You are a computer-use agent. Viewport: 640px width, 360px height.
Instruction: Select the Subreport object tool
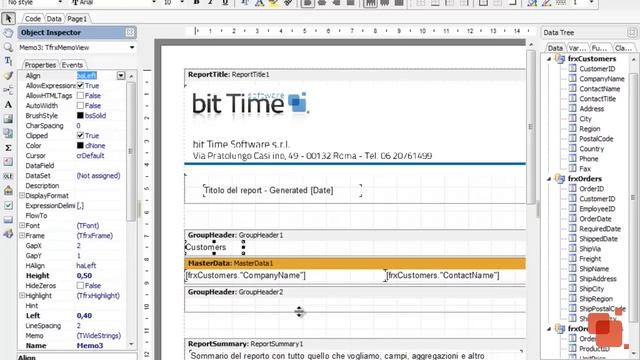[8, 133]
